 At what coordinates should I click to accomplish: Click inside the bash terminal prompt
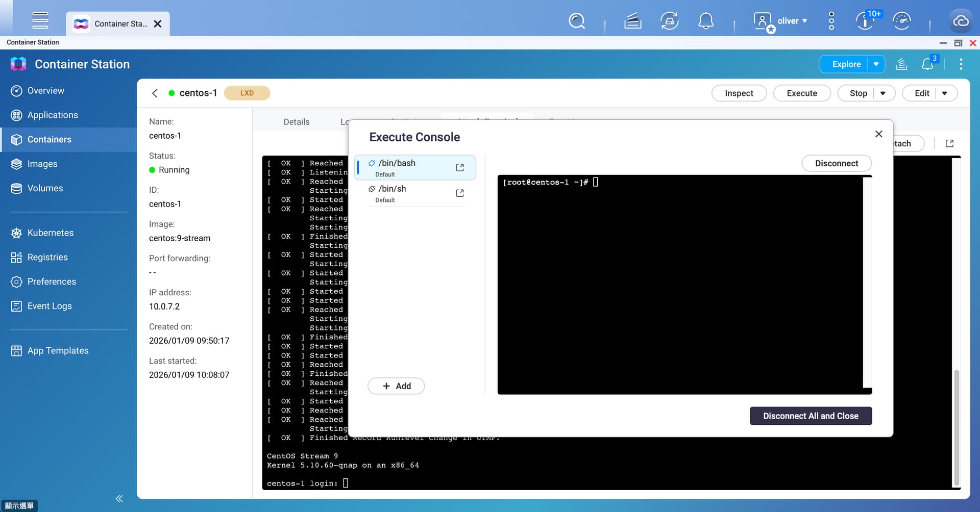[x=679, y=280]
